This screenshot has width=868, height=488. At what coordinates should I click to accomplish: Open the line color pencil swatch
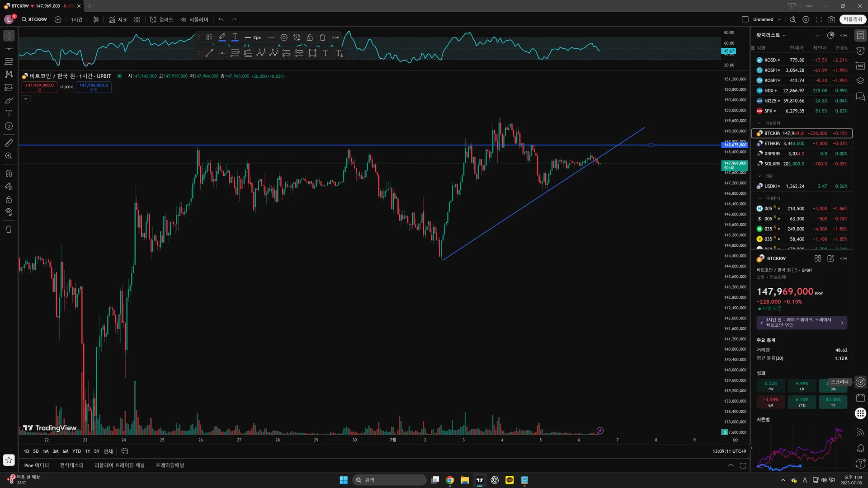pos(222,38)
